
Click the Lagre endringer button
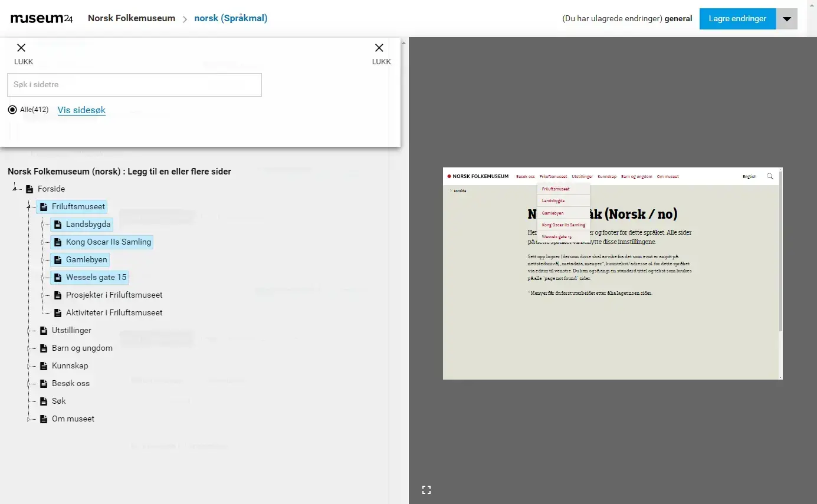pos(737,19)
